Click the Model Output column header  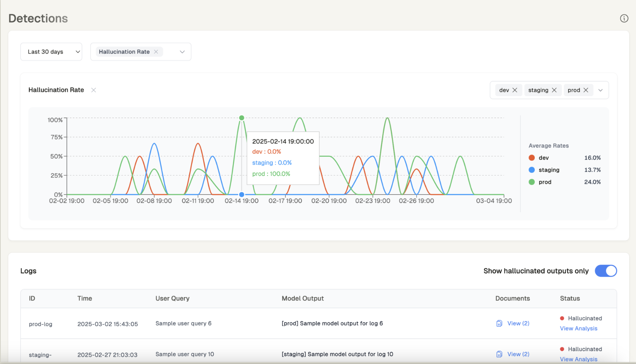tap(303, 298)
